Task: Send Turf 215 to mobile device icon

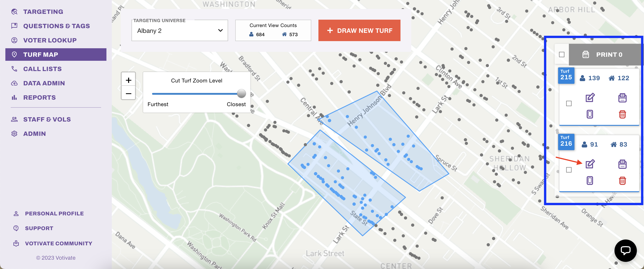Action: click(590, 114)
